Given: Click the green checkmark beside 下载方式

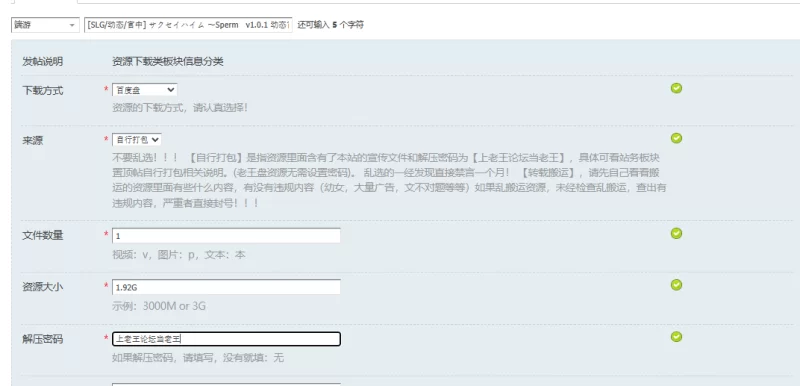Looking at the screenshot, I should coord(676,88).
